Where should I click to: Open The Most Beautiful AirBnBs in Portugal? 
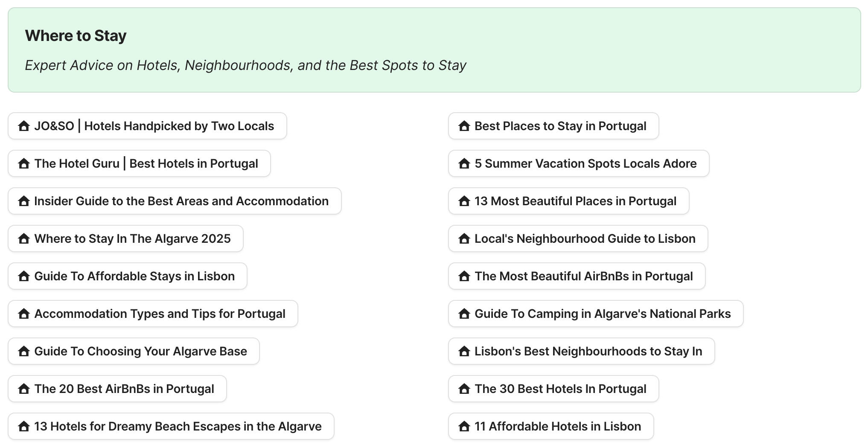click(x=577, y=276)
